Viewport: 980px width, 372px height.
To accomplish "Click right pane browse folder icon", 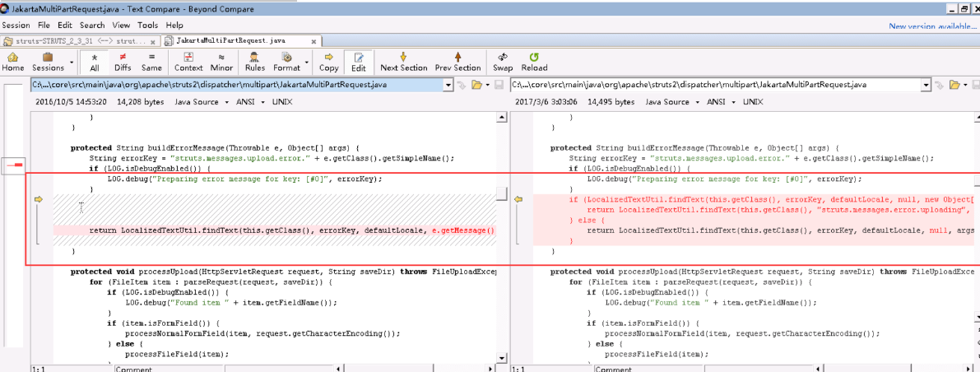I will (955, 85).
